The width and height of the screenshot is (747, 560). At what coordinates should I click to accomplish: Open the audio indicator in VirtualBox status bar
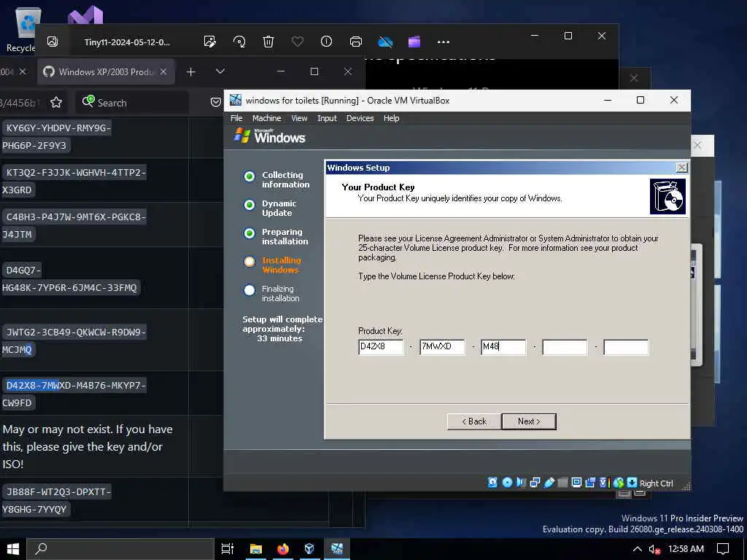pos(521,483)
